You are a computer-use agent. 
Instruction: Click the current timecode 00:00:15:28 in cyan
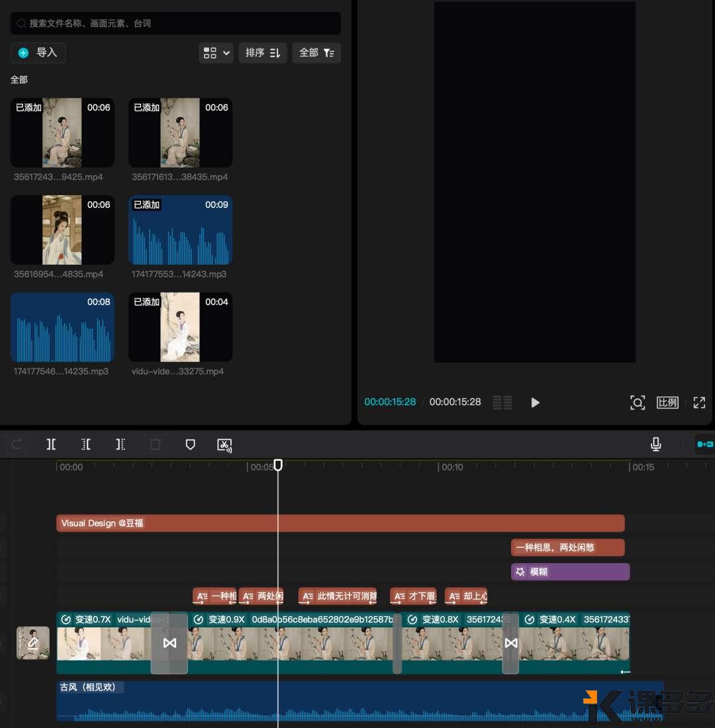coord(390,402)
